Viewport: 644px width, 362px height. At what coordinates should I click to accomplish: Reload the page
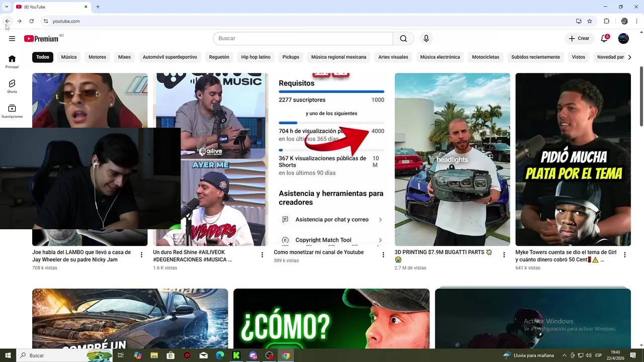point(31,21)
